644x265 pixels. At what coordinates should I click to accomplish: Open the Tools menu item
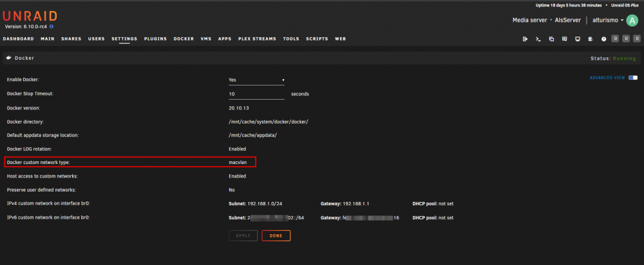291,39
